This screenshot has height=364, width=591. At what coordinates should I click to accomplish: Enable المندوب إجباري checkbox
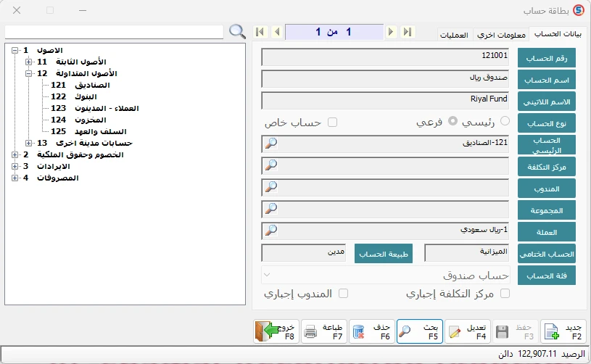(x=344, y=294)
